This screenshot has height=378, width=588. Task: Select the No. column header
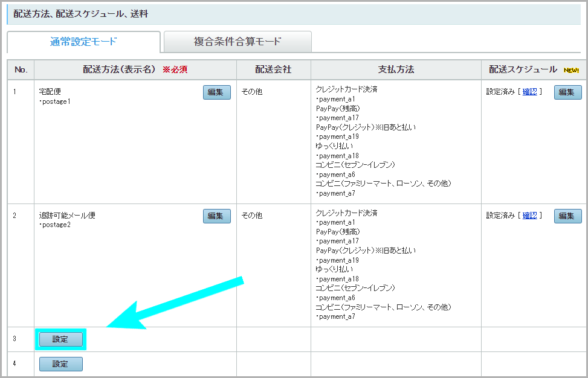[x=21, y=69]
